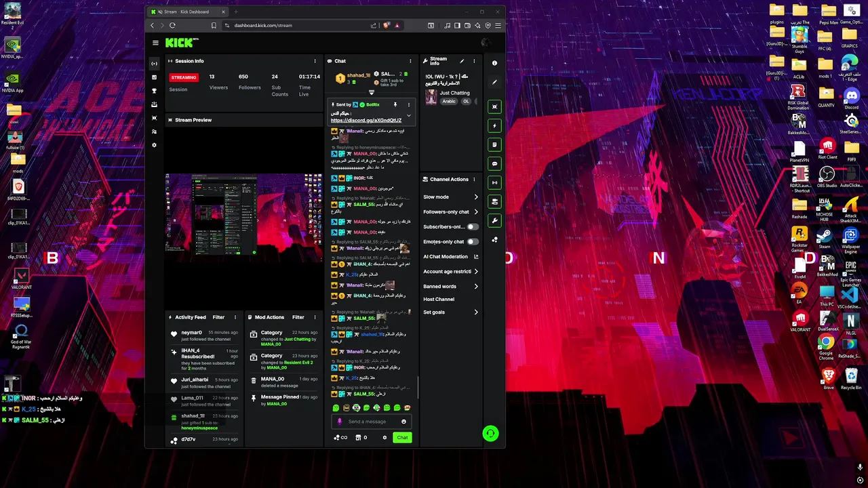Click the green support headset button
The image size is (868, 488).
click(x=490, y=433)
